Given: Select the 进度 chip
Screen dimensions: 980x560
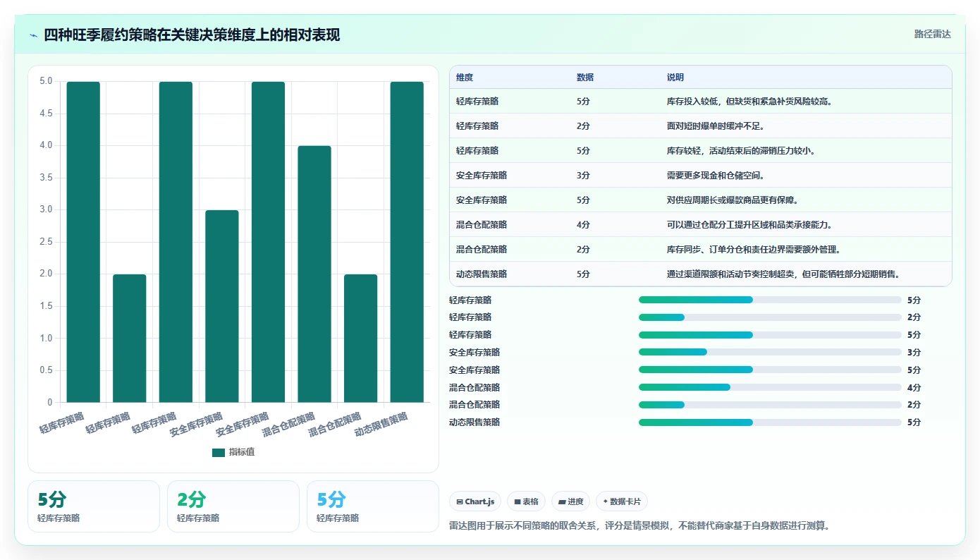Looking at the screenshot, I should tap(570, 501).
